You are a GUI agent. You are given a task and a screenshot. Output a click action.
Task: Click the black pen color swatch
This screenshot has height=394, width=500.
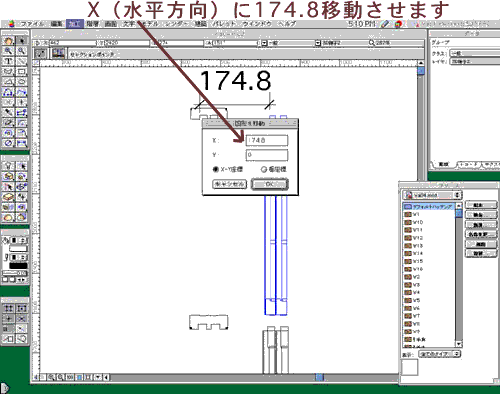tap(18, 266)
